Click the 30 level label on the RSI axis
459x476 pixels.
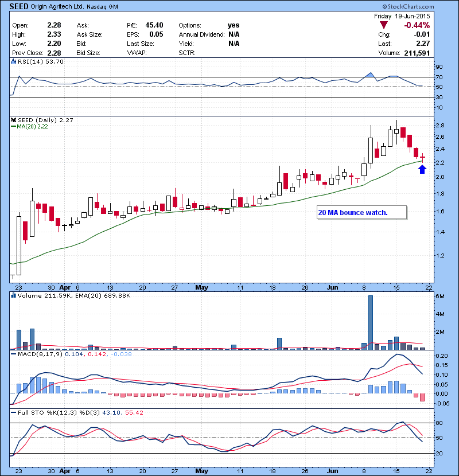pos(439,97)
